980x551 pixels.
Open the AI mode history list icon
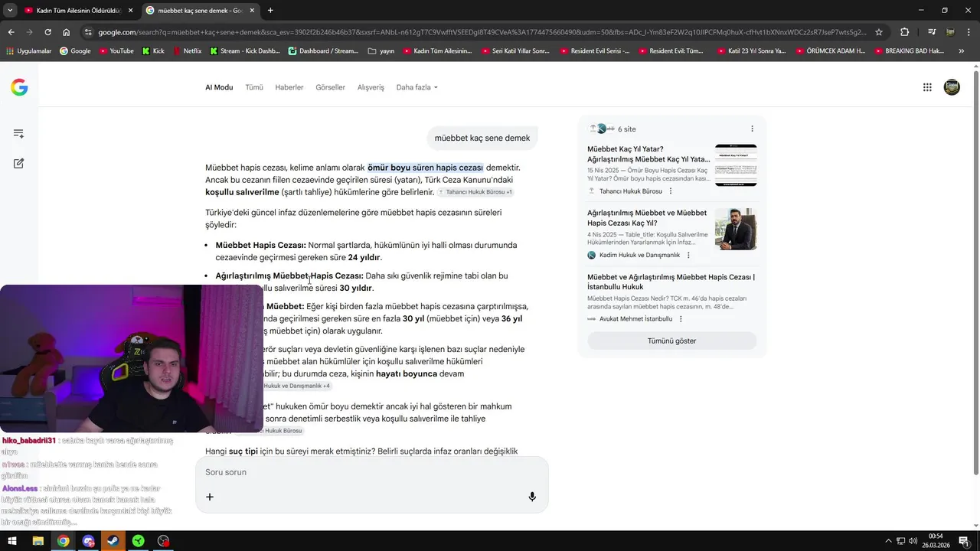tap(18, 133)
